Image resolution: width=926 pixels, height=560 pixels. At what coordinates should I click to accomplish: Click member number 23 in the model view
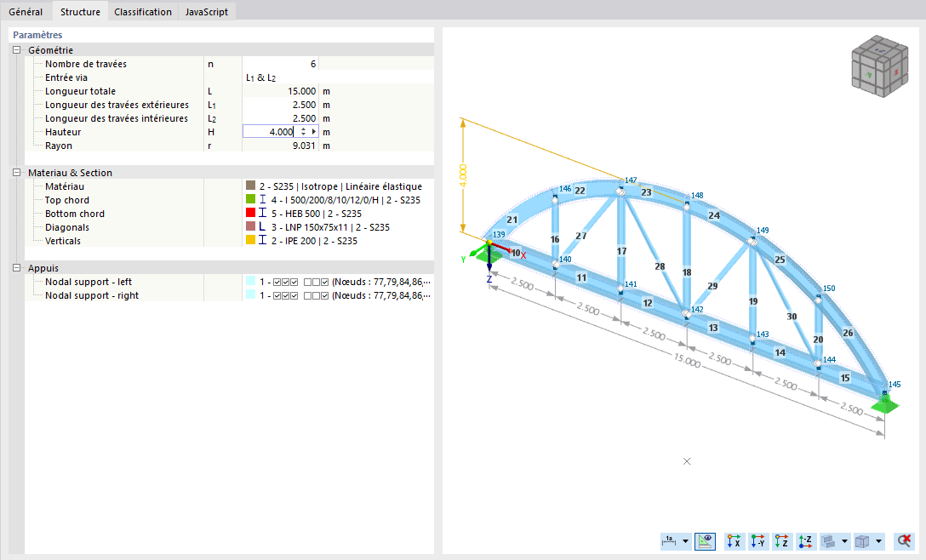646,192
